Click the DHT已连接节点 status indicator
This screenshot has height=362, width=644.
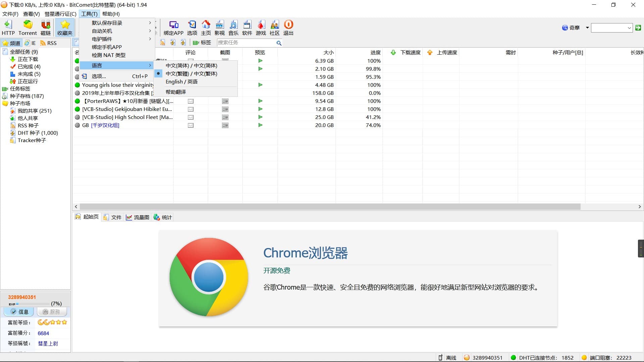(x=542, y=358)
